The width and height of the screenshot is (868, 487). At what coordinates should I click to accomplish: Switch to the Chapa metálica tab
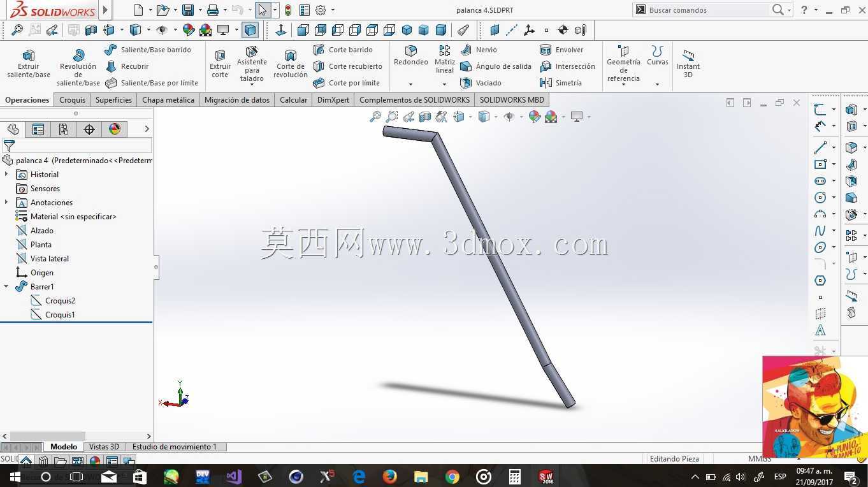(168, 99)
